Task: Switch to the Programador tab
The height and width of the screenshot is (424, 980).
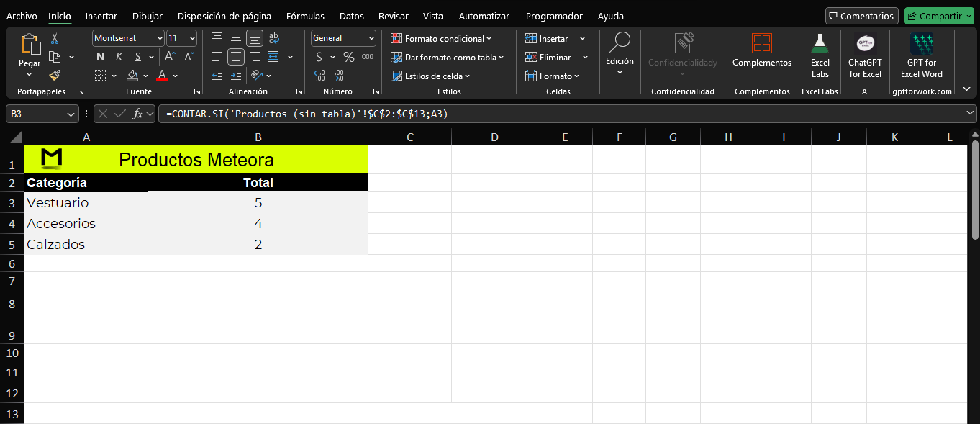Action: [554, 16]
